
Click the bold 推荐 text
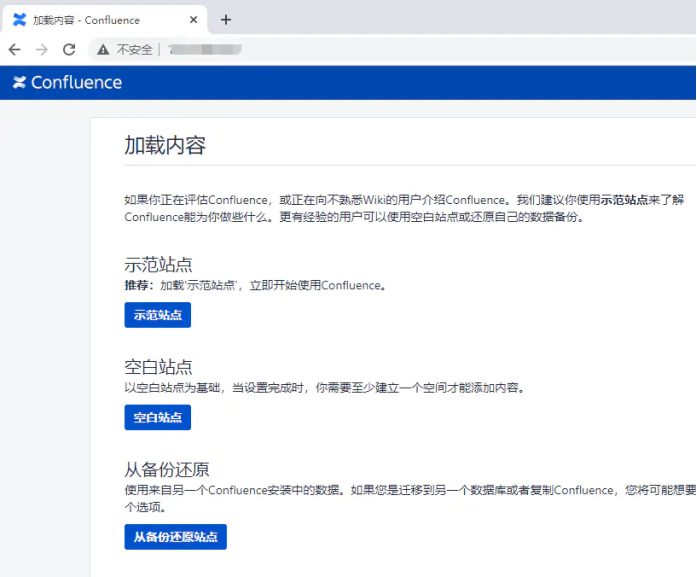(136, 285)
